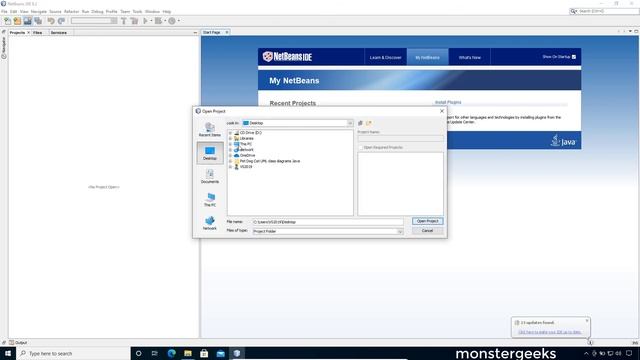The width and height of the screenshot is (640, 360).
Task: Click the New Project toolbar icon
Action: pyautogui.click(x=17, y=21)
